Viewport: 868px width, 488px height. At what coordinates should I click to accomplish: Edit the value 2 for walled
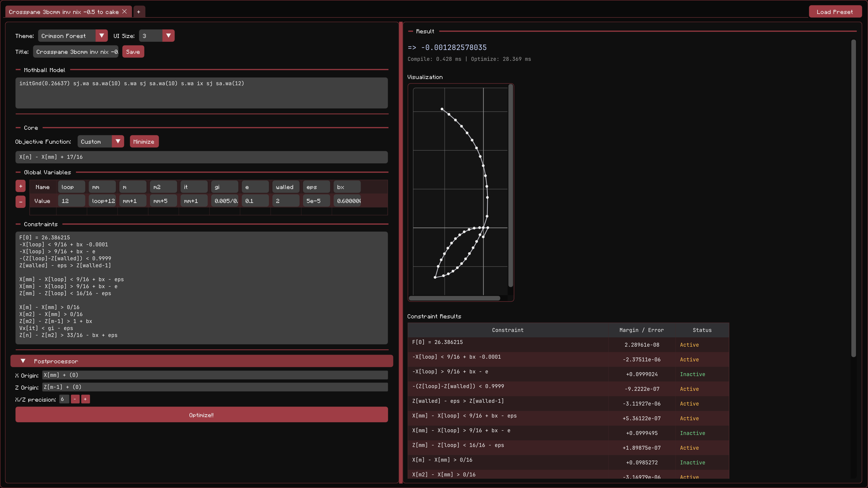(286, 201)
